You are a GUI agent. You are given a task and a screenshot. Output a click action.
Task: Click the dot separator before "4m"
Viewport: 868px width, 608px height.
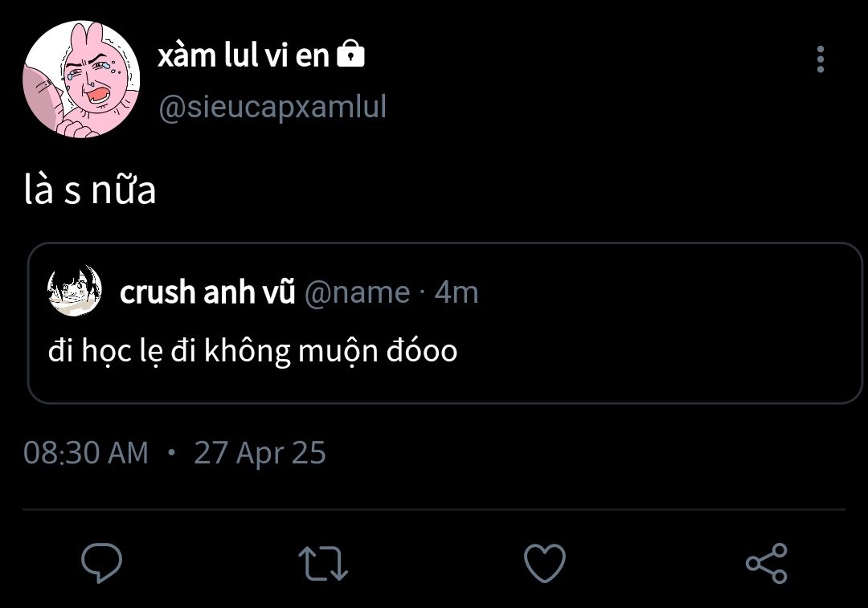[423, 292]
